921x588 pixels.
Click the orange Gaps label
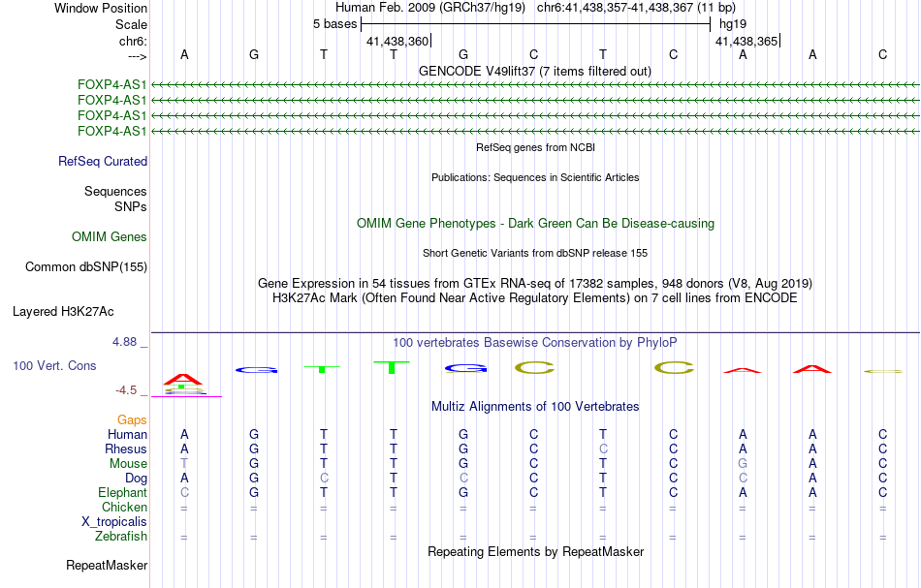click(132, 420)
